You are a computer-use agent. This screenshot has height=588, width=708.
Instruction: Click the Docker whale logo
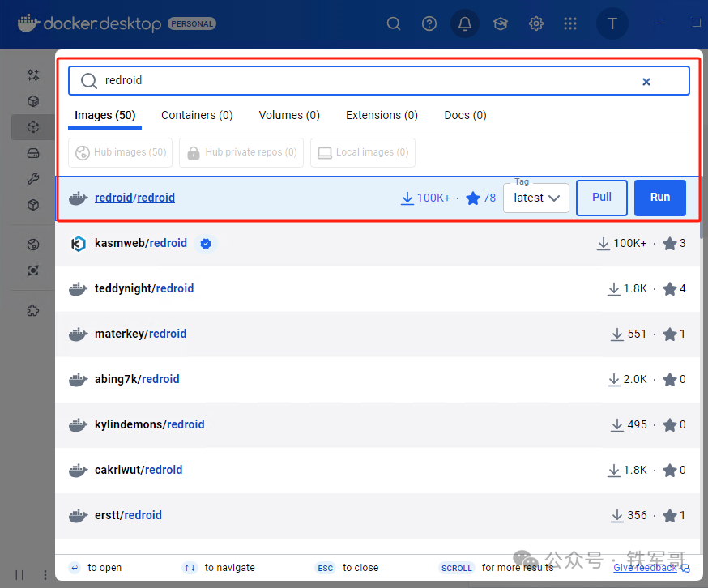tap(28, 23)
